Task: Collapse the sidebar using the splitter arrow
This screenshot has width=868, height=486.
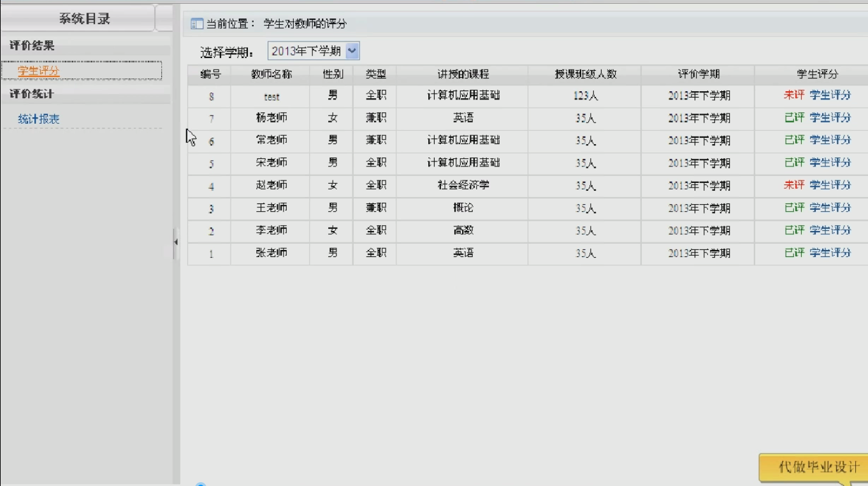Action: 176,242
